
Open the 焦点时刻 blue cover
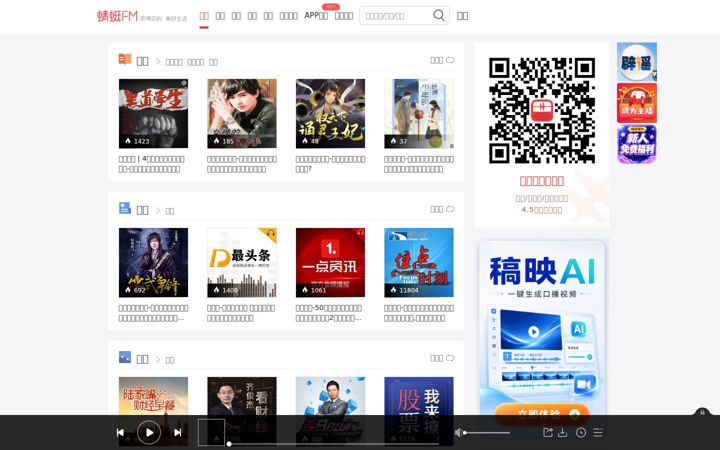pos(419,262)
